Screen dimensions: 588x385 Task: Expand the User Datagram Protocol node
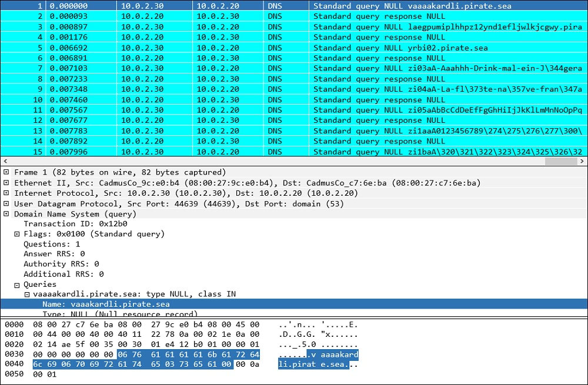tap(6, 203)
